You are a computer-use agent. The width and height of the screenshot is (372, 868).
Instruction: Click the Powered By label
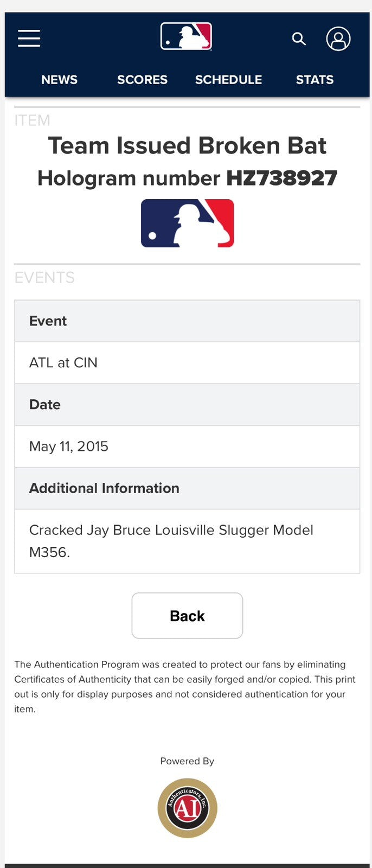(187, 761)
